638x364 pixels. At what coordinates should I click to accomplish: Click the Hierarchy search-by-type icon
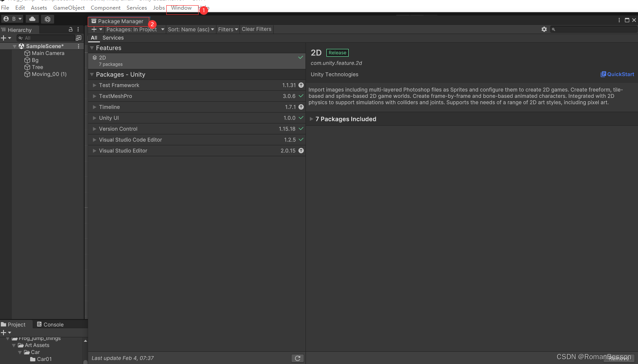(79, 38)
